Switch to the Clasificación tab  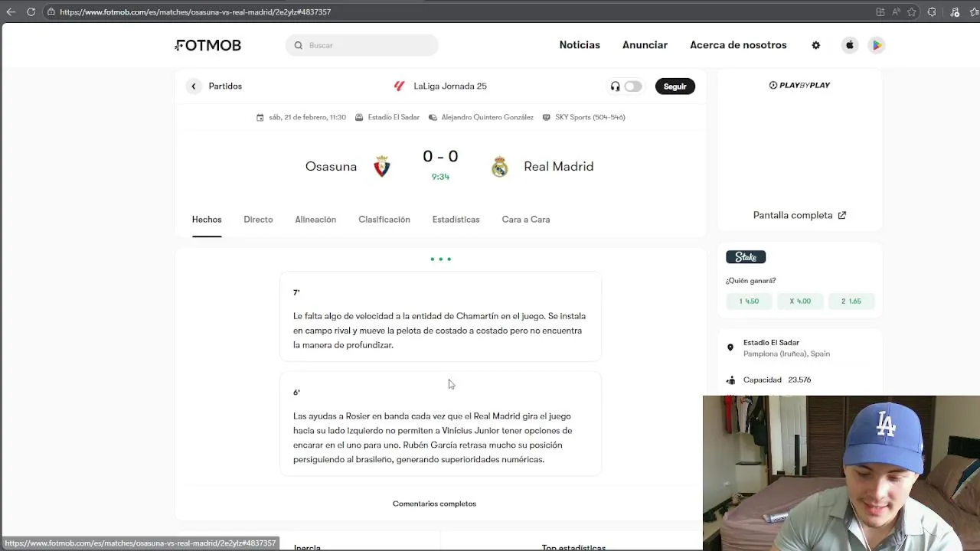click(384, 220)
